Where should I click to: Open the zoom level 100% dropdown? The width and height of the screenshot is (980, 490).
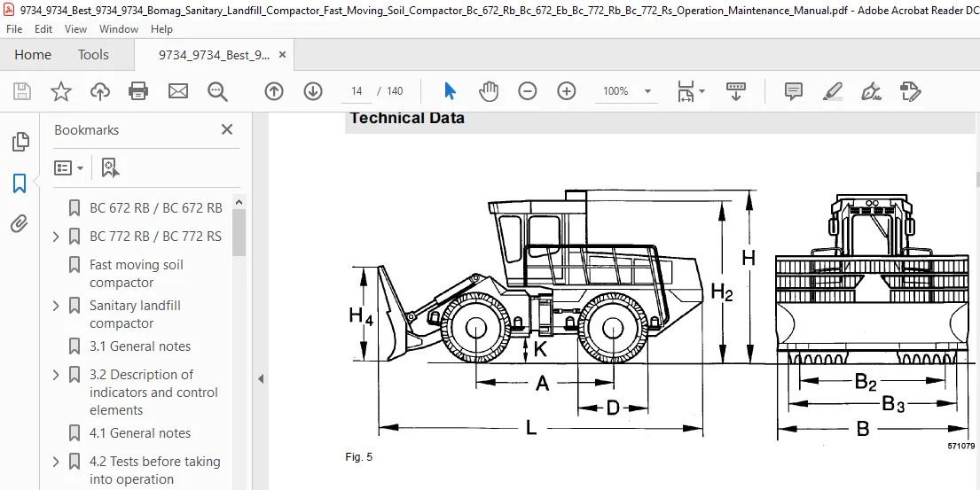[626, 91]
